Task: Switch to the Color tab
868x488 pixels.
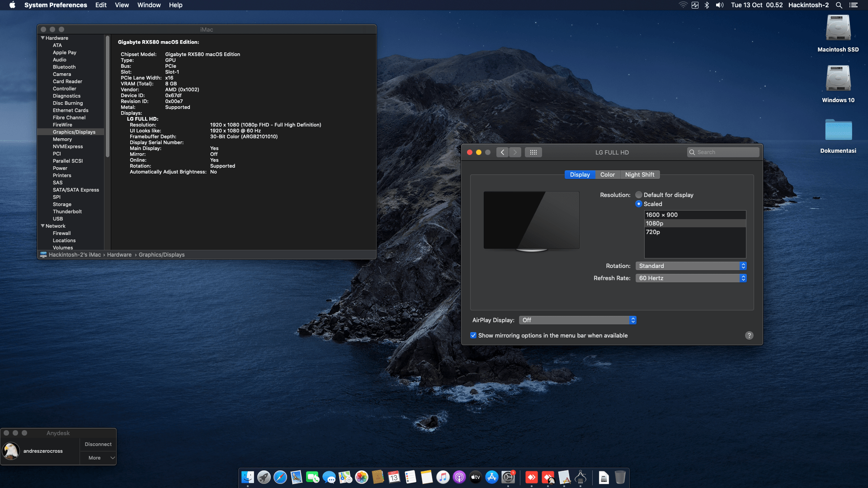Action: (x=608, y=174)
